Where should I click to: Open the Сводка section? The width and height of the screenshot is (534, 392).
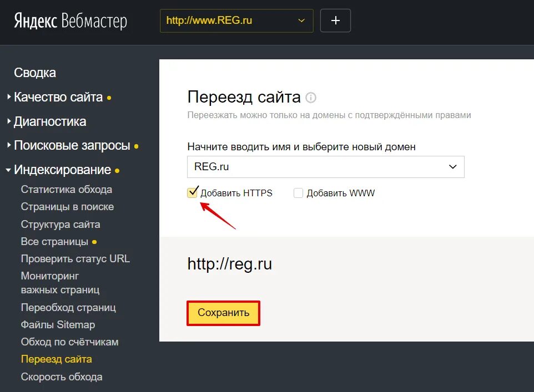(35, 73)
